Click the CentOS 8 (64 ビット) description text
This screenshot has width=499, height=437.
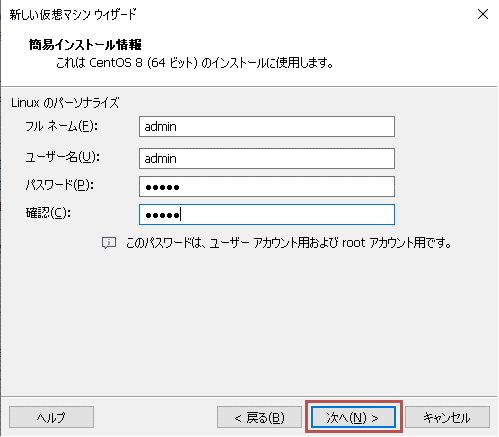195,63
